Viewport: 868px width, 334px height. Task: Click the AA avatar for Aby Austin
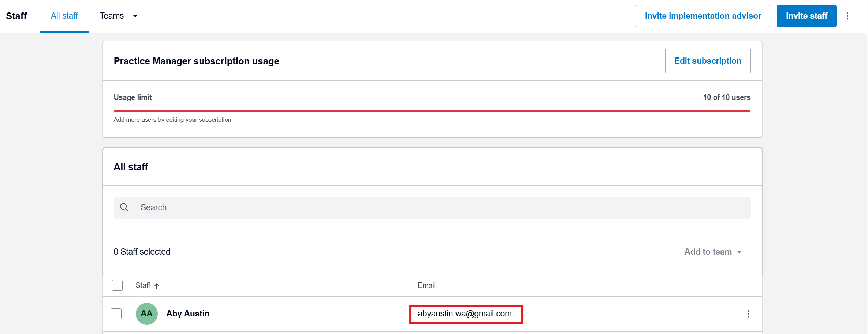[x=146, y=314]
